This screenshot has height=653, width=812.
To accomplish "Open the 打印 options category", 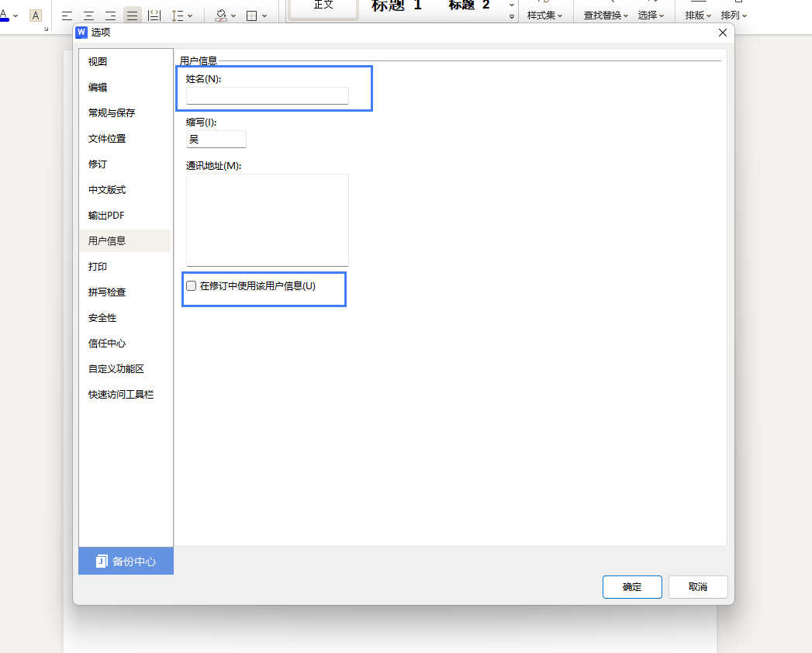I will click(x=126, y=267).
